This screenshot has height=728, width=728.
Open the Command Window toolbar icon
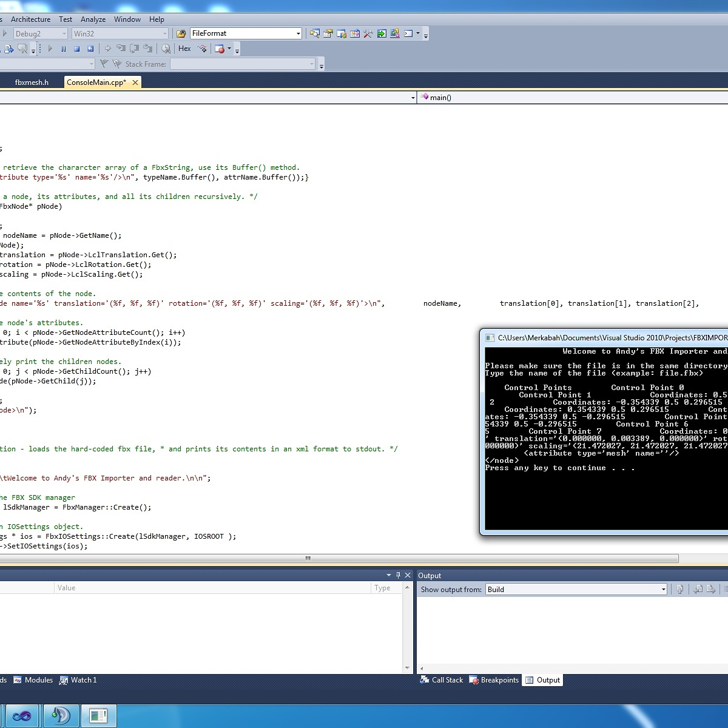(408, 33)
